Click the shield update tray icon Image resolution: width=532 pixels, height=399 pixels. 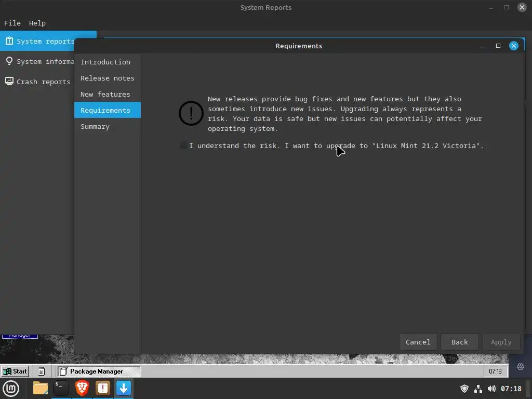pos(464,389)
